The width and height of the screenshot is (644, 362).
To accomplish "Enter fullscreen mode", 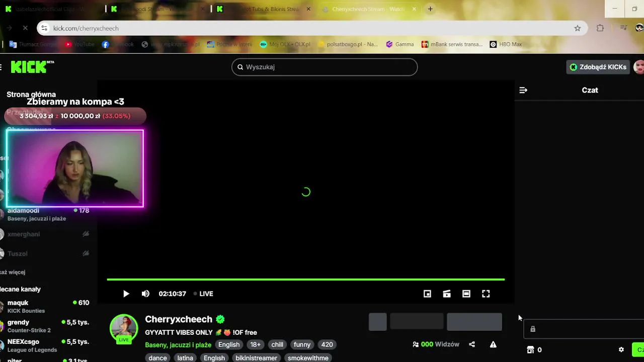I will click(x=486, y=294).
